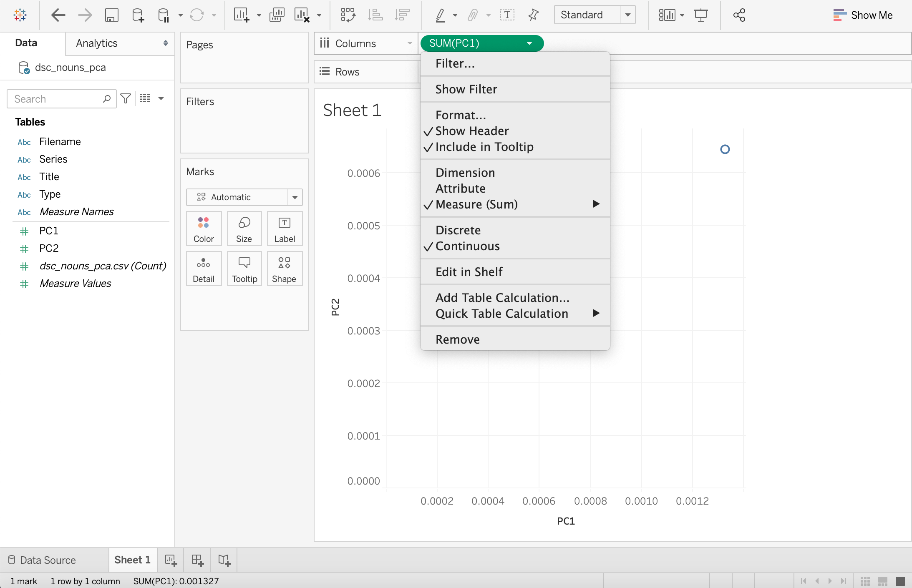
Task: Click the Size control in Marks card
Action: tap(244, 229)
